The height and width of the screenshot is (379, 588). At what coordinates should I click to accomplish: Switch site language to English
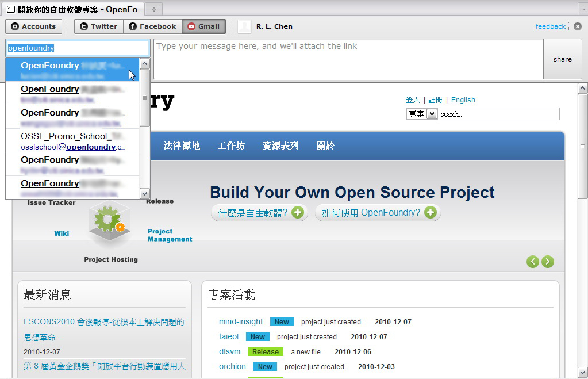[463, 100]
